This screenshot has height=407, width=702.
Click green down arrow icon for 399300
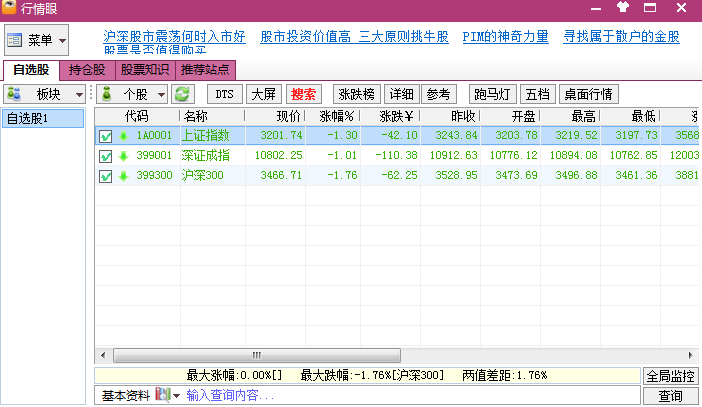point(123,176)
